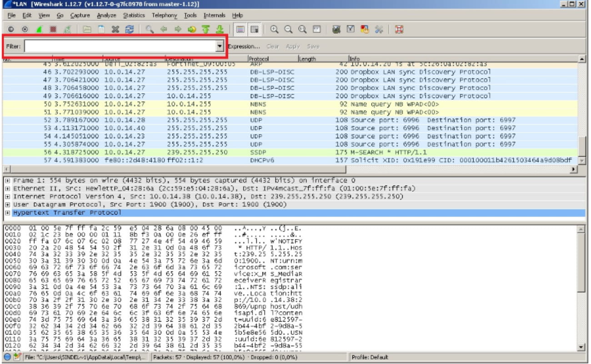This screenshot has width=591, height=364.
Task: Select packet 57 DHCPv6 Solicit row
Action: (x=290, y=160)
